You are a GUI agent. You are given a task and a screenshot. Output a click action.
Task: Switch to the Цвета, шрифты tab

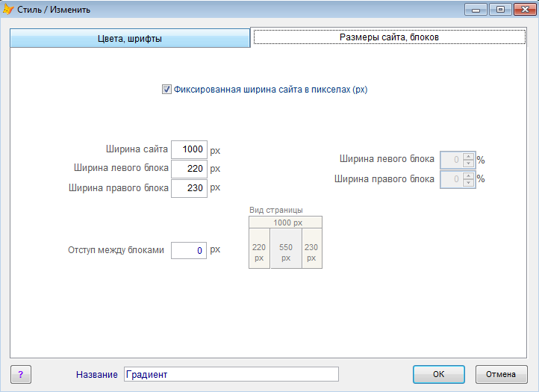130,39
